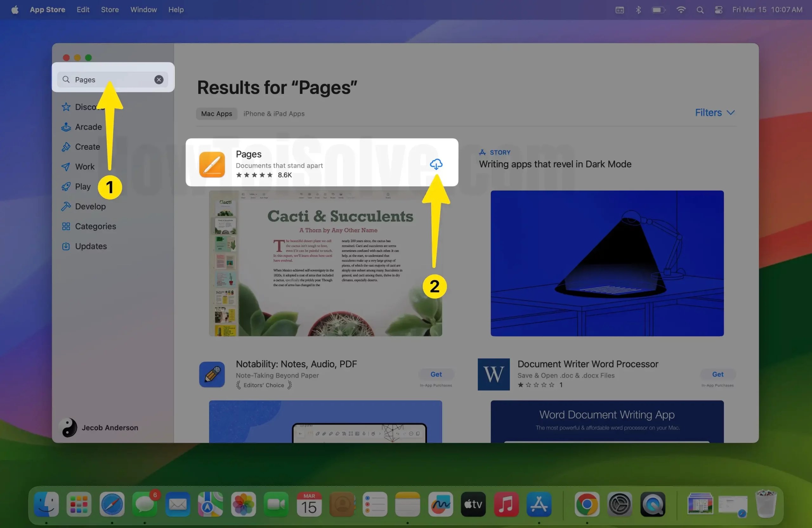Open the Filters dropdown
Image resolution: width=812 pixels, height=528 pixels.
714,112
